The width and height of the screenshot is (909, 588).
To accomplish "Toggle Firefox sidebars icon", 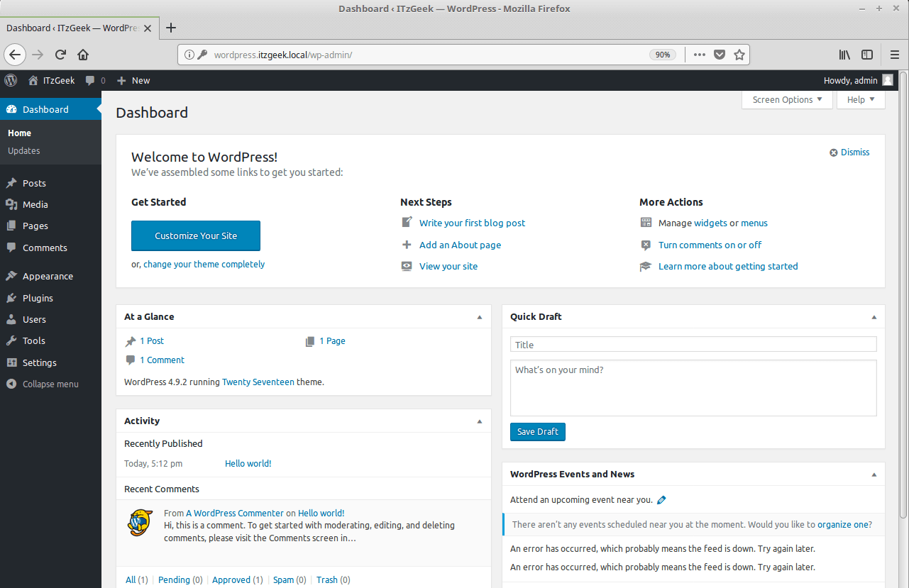I will pos(867,55).
